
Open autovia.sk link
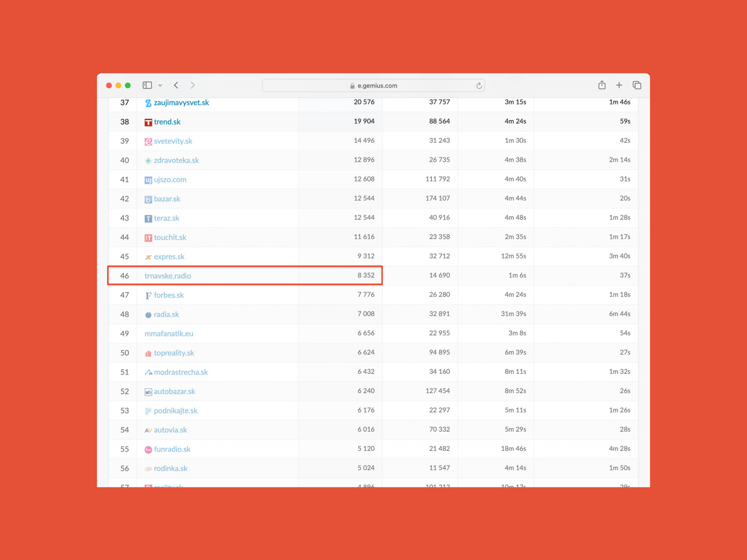tap(170, 430)
